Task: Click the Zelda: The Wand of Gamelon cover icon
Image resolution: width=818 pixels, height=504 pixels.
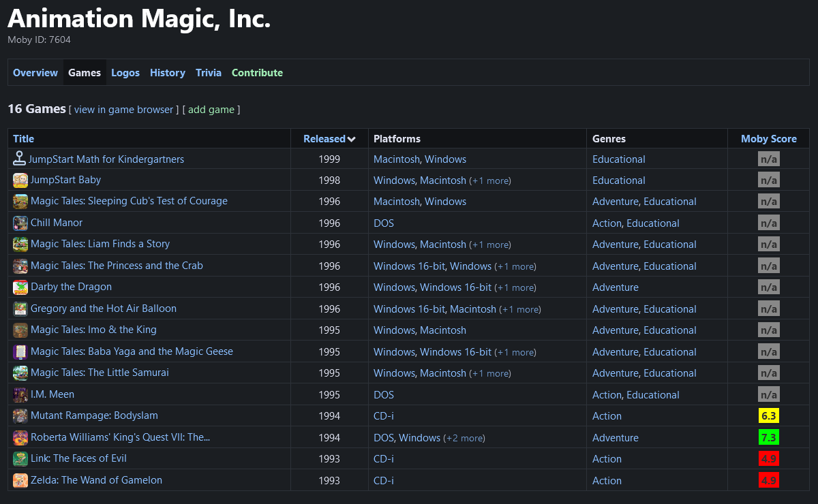Action: coord(20,480)
